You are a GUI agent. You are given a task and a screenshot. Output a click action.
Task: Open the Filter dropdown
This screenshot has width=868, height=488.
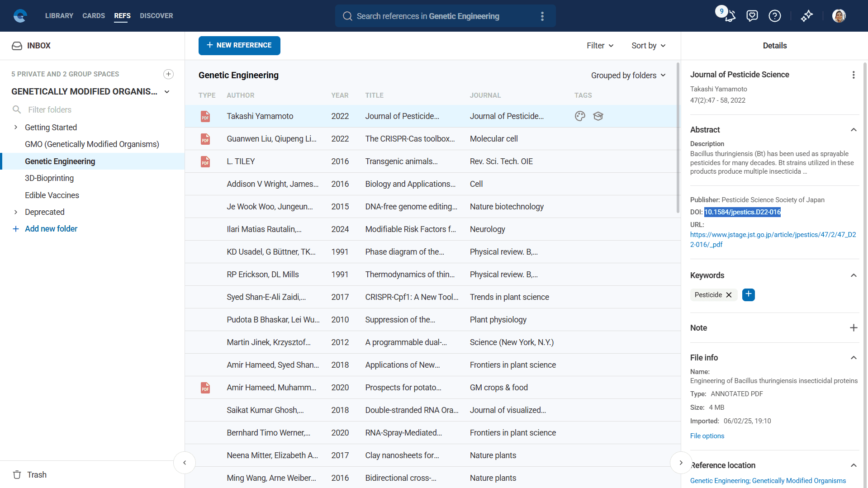(x=600, y=46)
